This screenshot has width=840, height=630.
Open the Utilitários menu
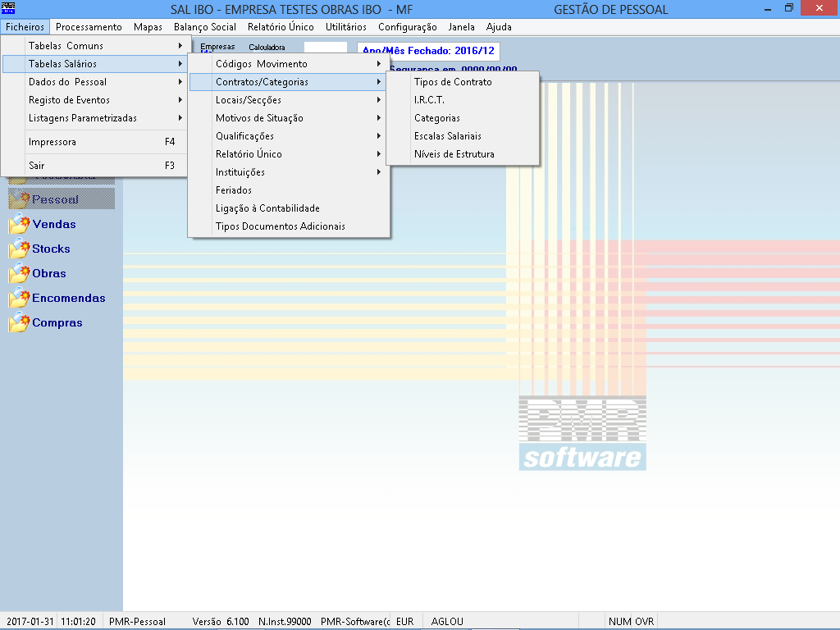[x=345, y=27]
